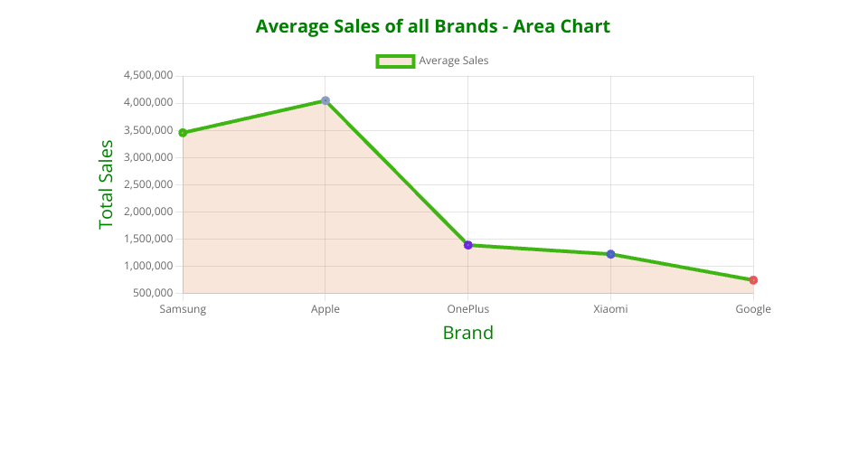The height and width of the screenshot is (452, 868).
Task: Click the blue Xiaomi data point
Action: pos(610,254)
